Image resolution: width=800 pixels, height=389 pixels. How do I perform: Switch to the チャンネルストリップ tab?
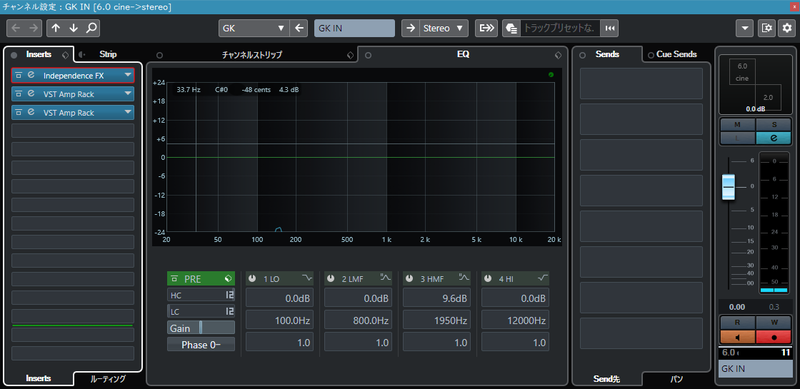pyautogui.click(x=252, y=55)
